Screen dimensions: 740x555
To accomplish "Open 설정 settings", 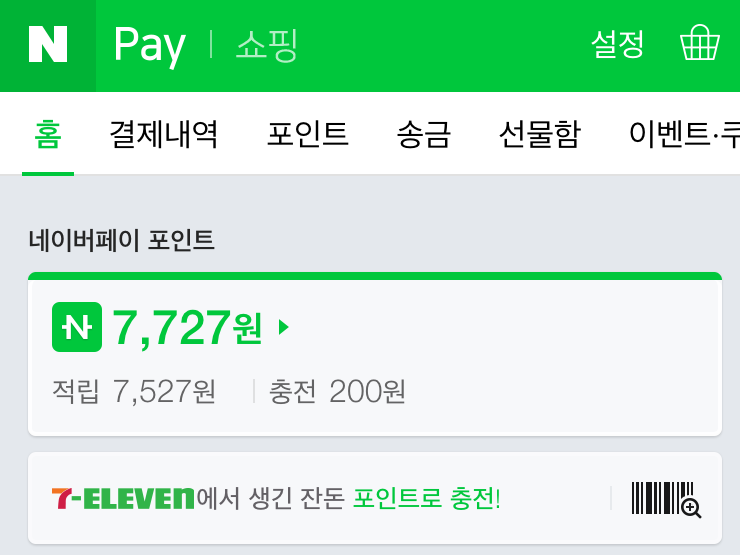I will pos(617,44).
